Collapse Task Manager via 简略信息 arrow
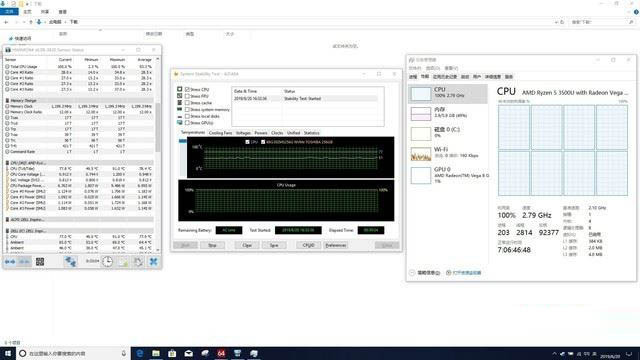The image size is (640, 360). click(412, 273)
